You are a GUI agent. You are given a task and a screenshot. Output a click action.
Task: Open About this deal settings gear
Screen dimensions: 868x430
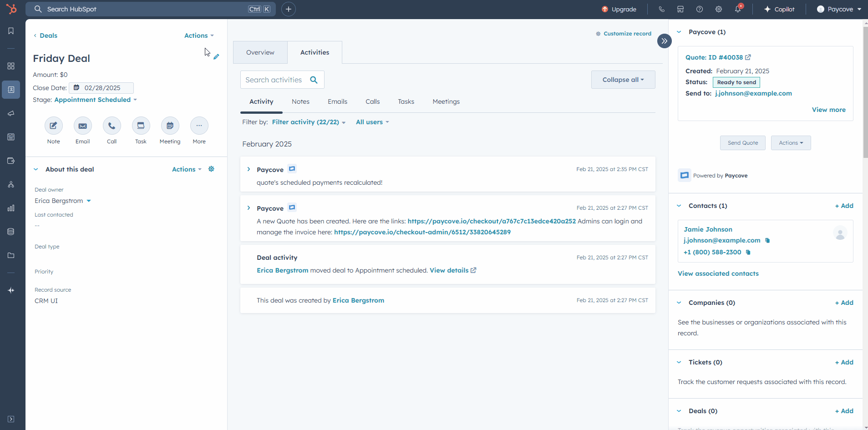coord(211,169)
